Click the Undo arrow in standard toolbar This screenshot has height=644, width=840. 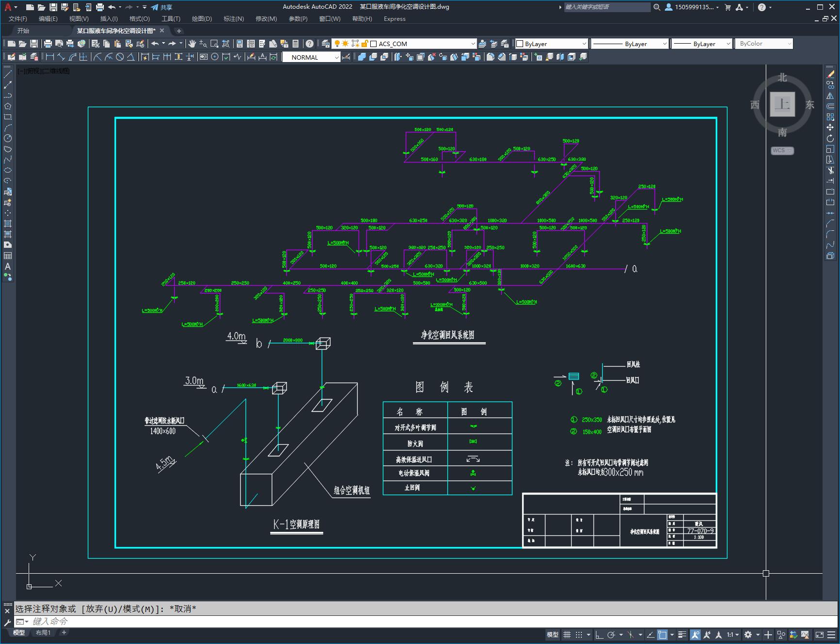point(155,44)
